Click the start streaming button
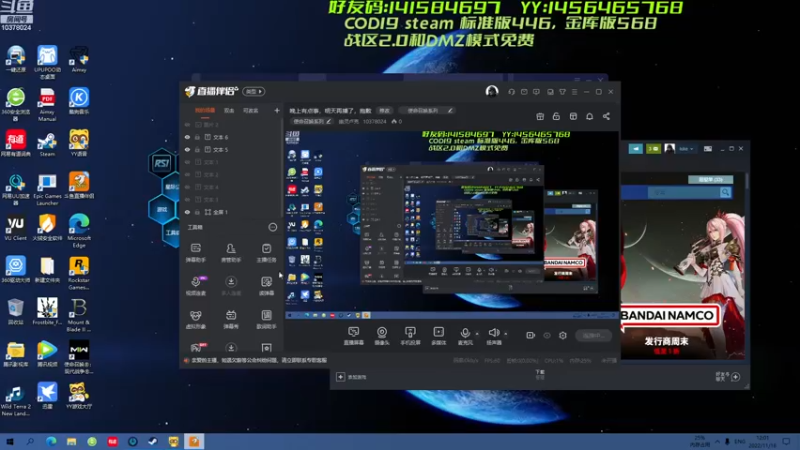The height and width of the screenshot is (450, 800). coord(593,335)
